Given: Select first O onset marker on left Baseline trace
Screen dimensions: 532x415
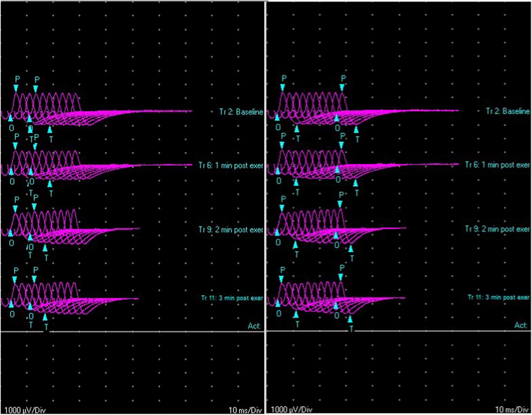Looking at the screenshot, I should (10, 118).
